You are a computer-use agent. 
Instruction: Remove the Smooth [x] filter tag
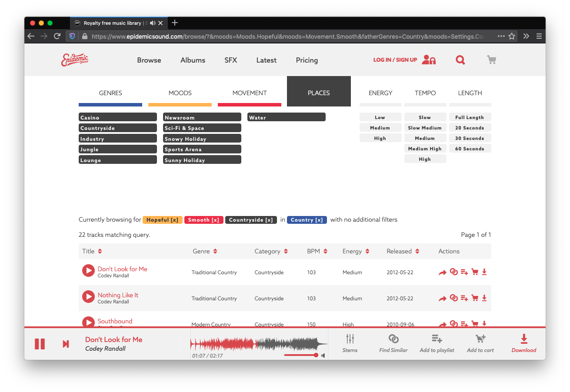pyautogui.click(x=204, y=220)
